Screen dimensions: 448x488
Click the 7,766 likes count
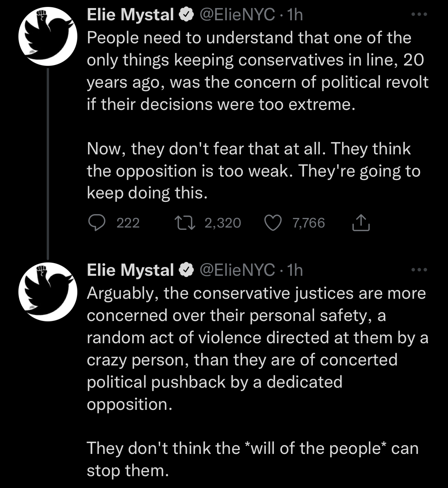309,223
